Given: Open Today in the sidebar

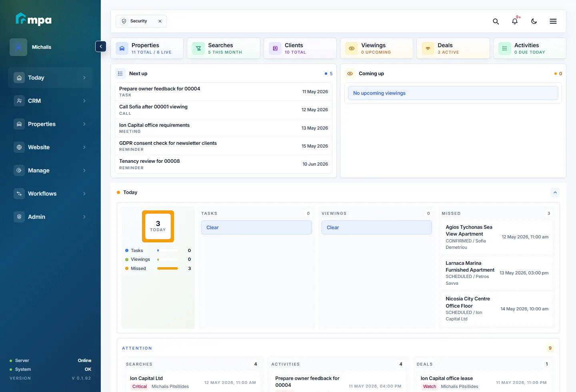Looking at the screenshot, I should (50, 78).
